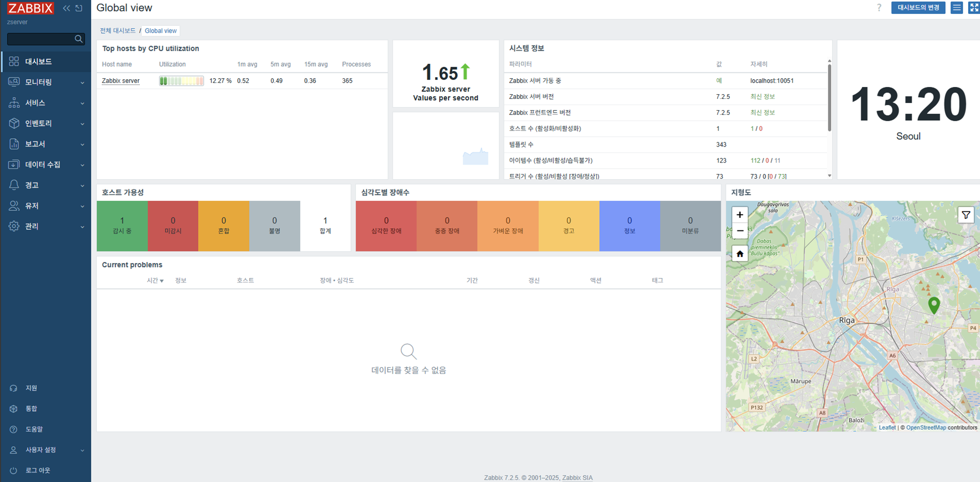Toggle kiosk fullscreen mode icon
The image size is (980, 482).
coord(974,8)
